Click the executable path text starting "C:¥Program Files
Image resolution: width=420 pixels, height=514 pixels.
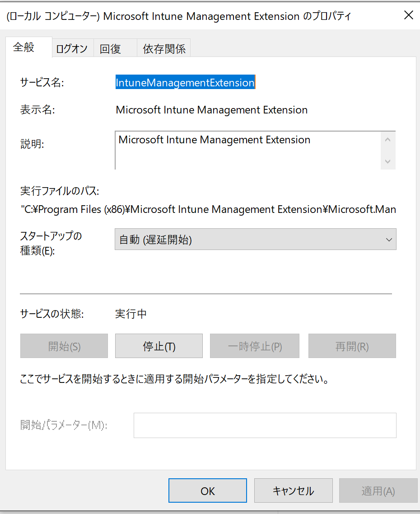(x=209, y=209)
